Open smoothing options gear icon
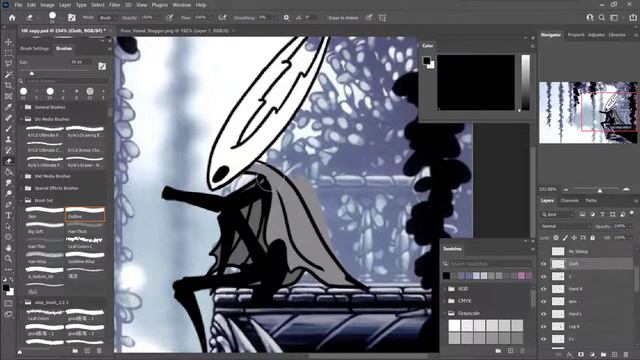640x360 pixels. (x=287, y=18)
